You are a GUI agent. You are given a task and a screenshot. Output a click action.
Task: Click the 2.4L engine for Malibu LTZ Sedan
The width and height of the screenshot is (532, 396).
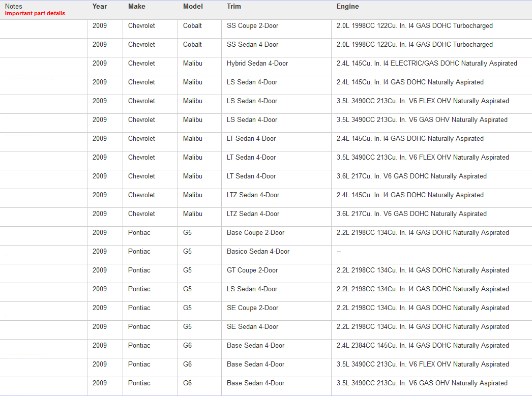pyautogui.click(x=410, y=195)
